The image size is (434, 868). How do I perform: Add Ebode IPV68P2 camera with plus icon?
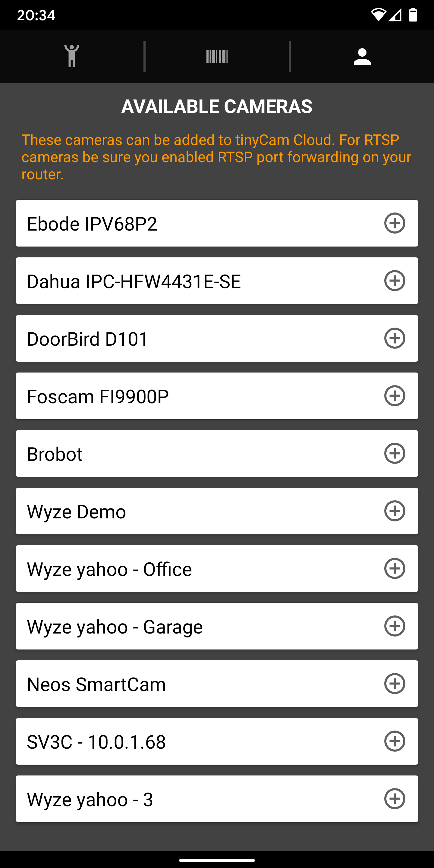coord(395,223)
